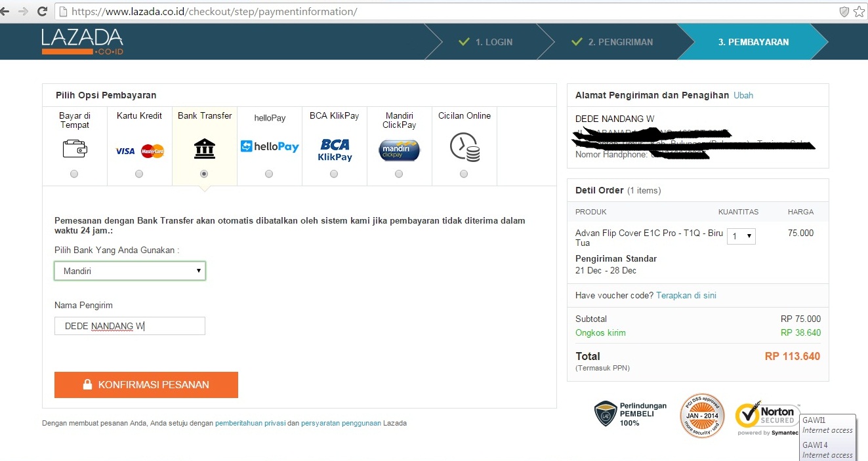Click the total RP 113.640
The height and width of the screenshot is (461, 868).
[793, 357]
